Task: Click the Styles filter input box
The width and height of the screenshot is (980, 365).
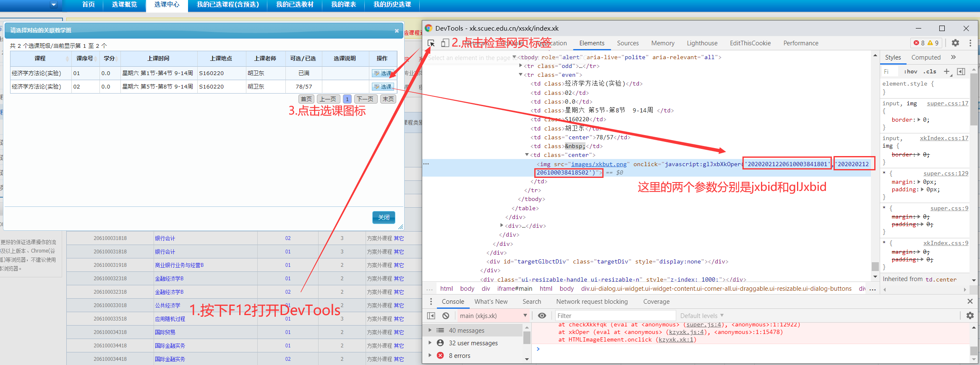Action: [890, 72]
